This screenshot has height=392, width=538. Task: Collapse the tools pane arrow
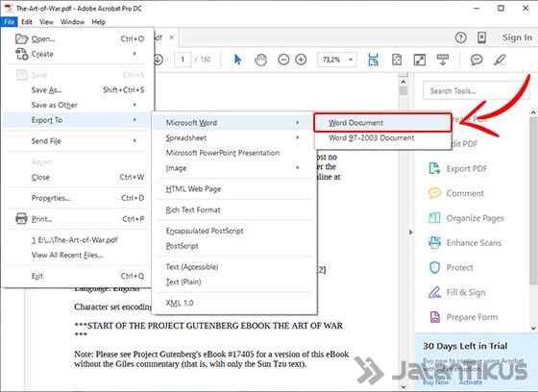[x=411, y=233]
